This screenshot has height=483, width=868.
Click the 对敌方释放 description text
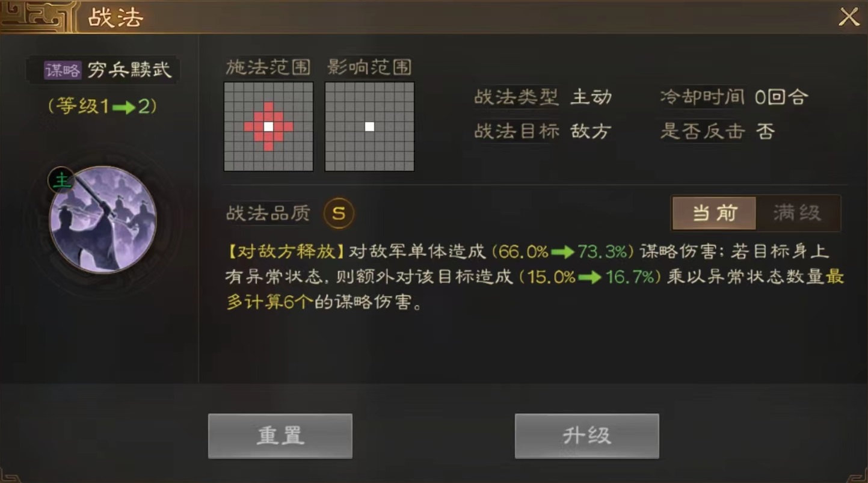pyautogui.click(x=535, y=277)
